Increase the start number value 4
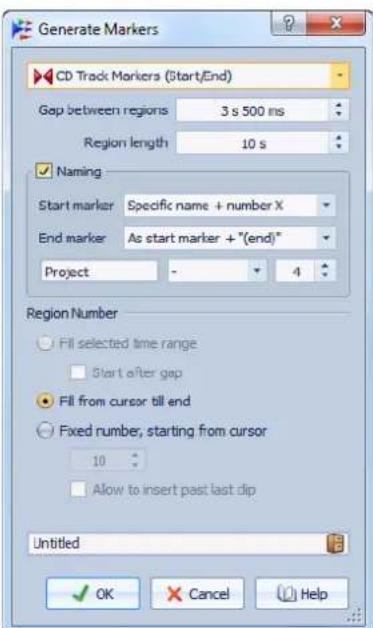Screen dimensions: 373x628 [325, 266]
